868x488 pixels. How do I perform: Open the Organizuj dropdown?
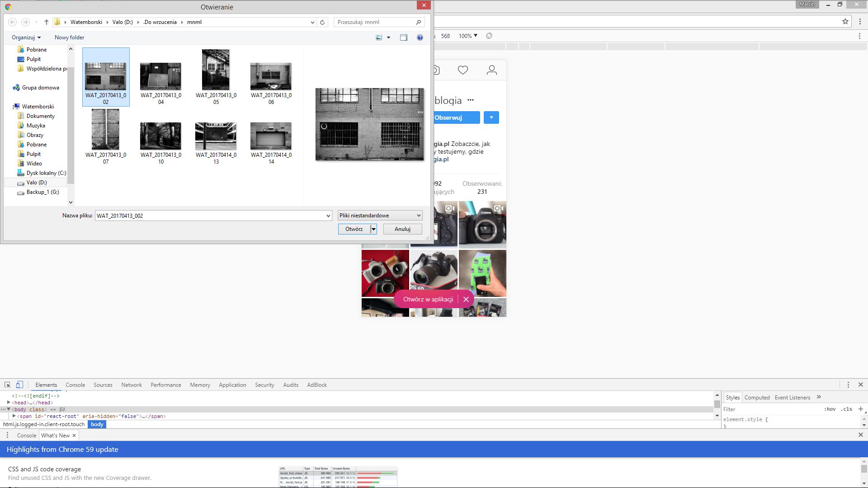click(26, 38)
